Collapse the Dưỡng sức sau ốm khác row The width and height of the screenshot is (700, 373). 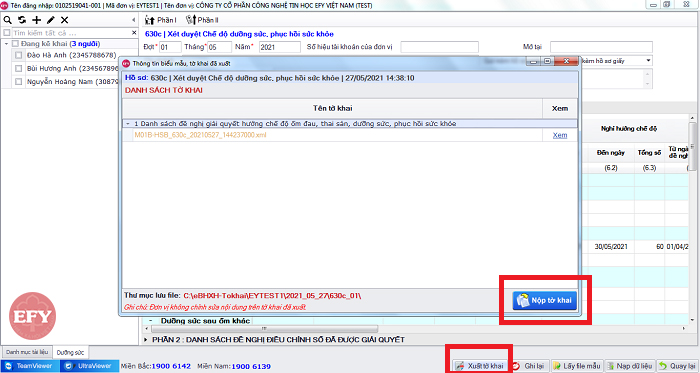151,321
